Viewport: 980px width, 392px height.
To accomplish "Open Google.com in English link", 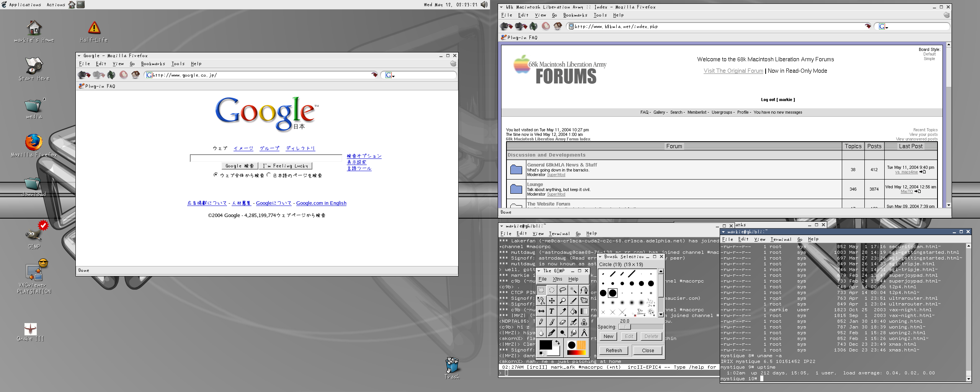I will (321, 203).
